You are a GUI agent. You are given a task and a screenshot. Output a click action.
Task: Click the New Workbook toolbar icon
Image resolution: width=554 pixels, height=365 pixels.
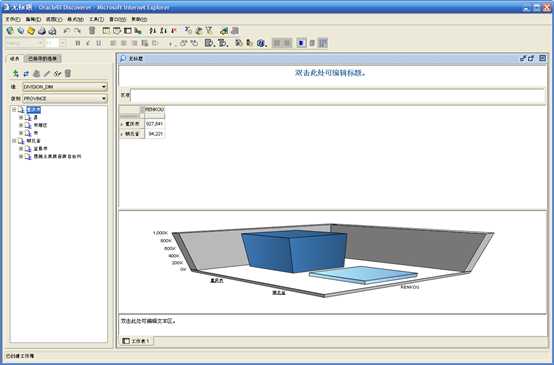[x=10, y=31]
